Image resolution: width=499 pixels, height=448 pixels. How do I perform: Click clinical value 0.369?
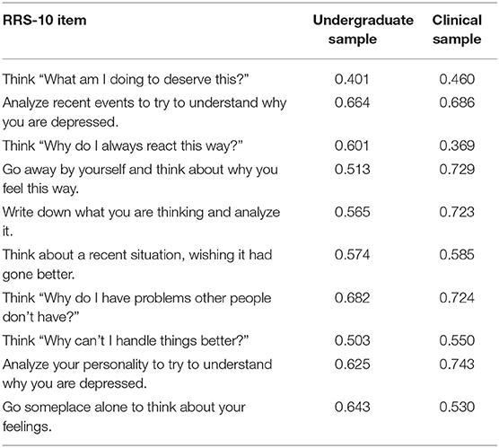coord(457,145)
